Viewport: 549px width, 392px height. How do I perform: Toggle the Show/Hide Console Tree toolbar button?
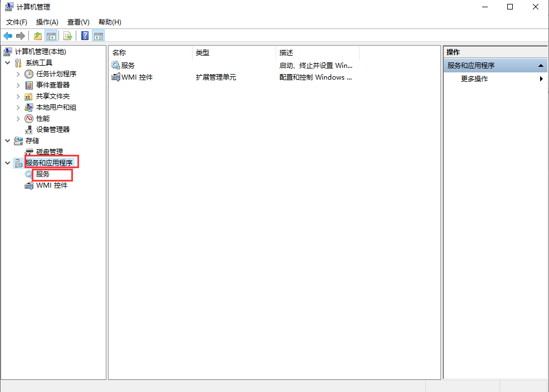(51, 36)
